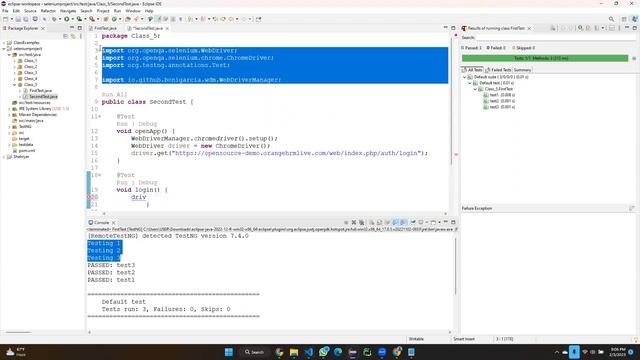The height and width of the screenshot is (360, 640).
Task: Expand the Maven Dependencies node
Action: 9,115
